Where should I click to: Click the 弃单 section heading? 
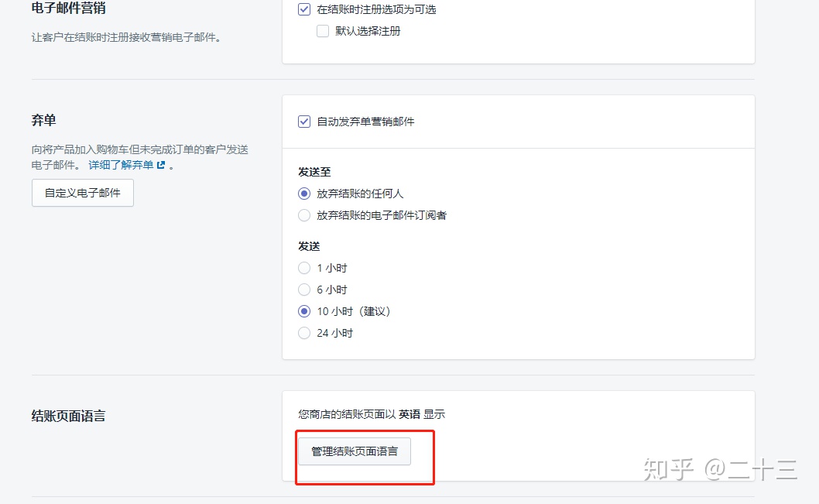coord(43,120)
